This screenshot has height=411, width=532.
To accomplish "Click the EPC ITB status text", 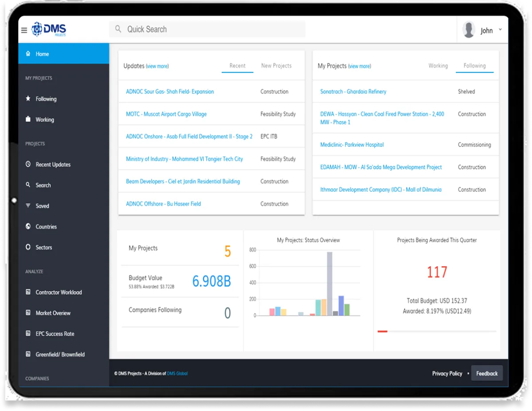I will (x=269, y=137).
